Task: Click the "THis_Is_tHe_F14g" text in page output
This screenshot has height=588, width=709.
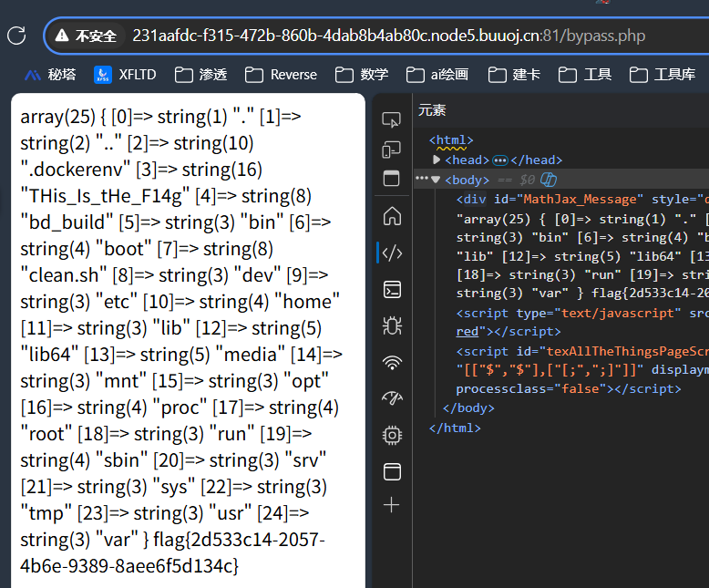Action: [106, 196]
